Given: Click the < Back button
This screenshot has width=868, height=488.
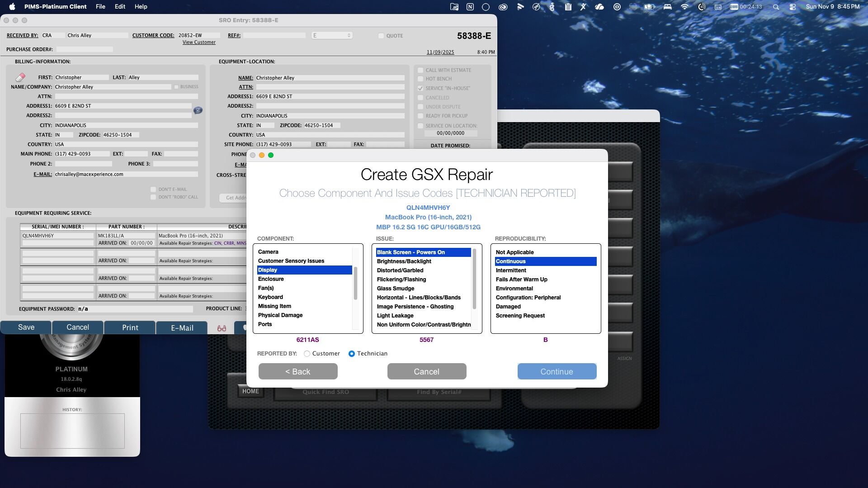Looking at the screenshot, I should pyautogui.click(x=298, y=371).
